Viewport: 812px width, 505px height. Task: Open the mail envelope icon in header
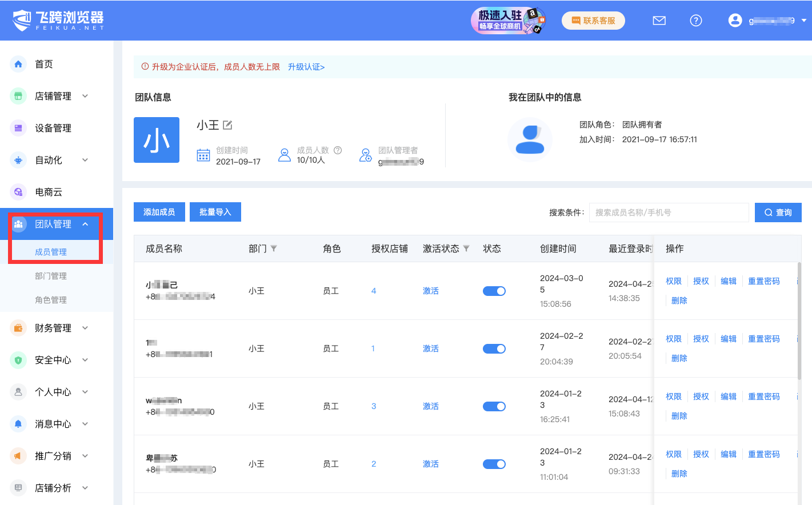[x=659, y=21]
